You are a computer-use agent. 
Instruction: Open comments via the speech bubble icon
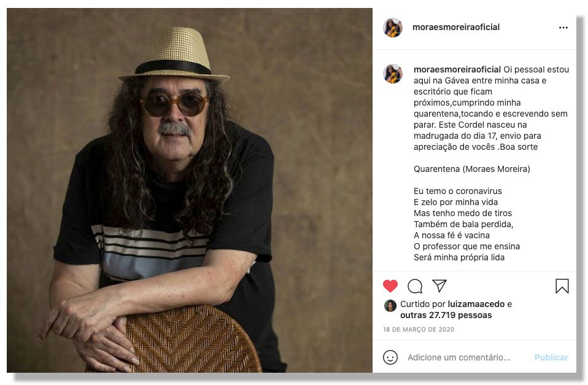415,286
